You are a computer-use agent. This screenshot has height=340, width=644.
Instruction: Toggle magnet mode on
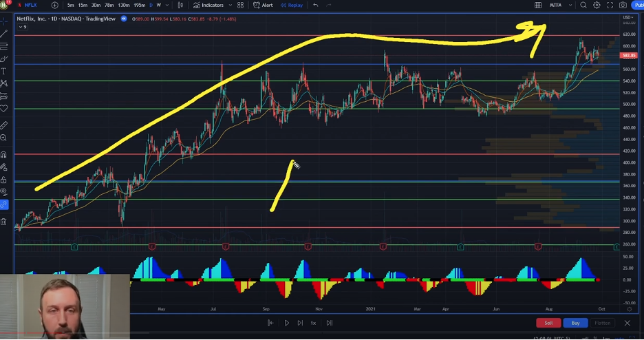tap(4, 155)
